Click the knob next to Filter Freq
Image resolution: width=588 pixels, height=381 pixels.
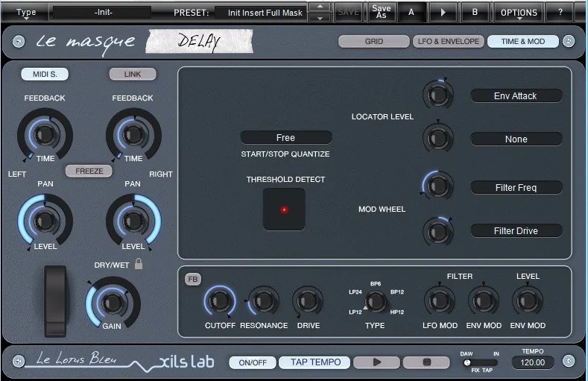[x=437, y=185]
